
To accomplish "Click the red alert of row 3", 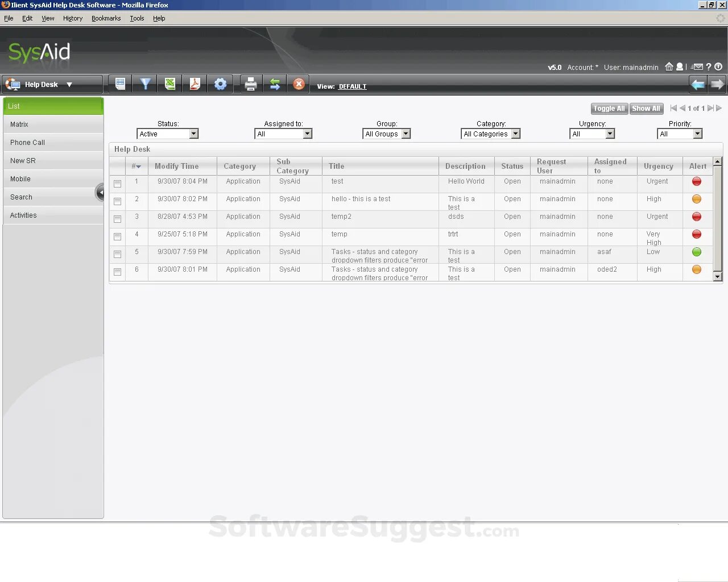I will (x=696, y=217).
